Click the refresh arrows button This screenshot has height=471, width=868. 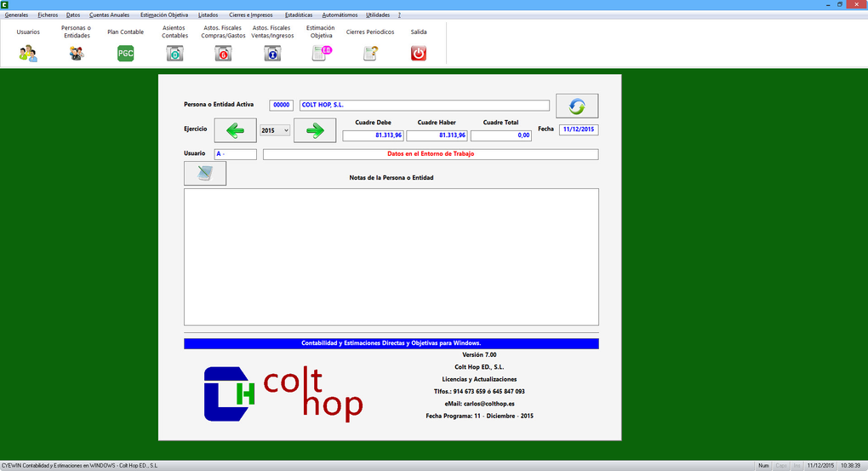click(x=577, y=106)
